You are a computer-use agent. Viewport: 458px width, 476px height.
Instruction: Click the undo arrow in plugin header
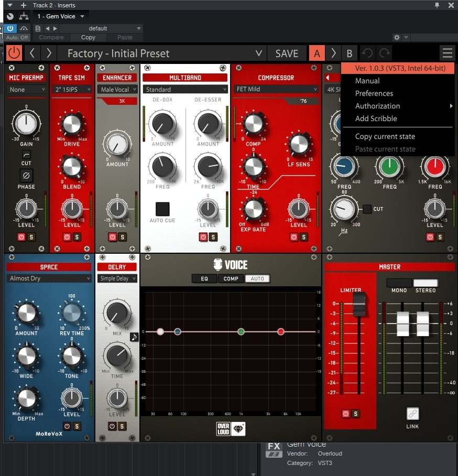pos(367,53)
